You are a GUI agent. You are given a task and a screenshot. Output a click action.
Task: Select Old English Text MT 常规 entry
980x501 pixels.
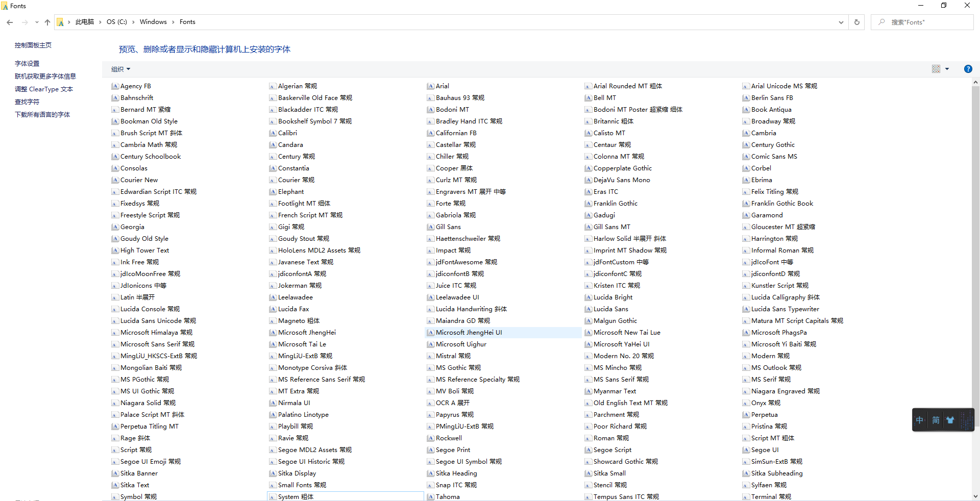click(x=626, y=403)
